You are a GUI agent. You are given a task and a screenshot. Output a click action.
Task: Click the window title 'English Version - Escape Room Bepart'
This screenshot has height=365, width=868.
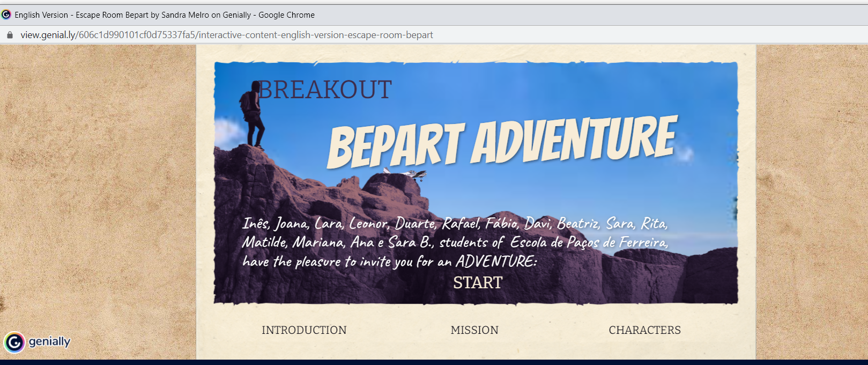tap(165, 15)
